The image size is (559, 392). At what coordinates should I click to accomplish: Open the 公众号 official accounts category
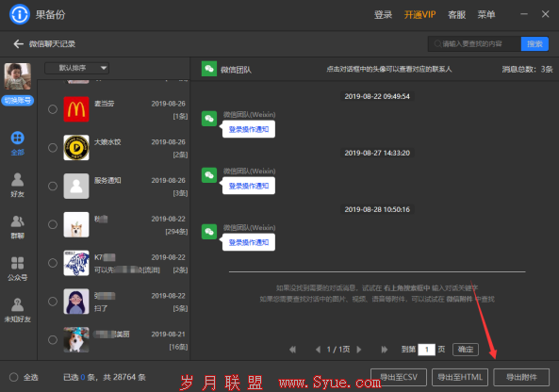point(18,269)
